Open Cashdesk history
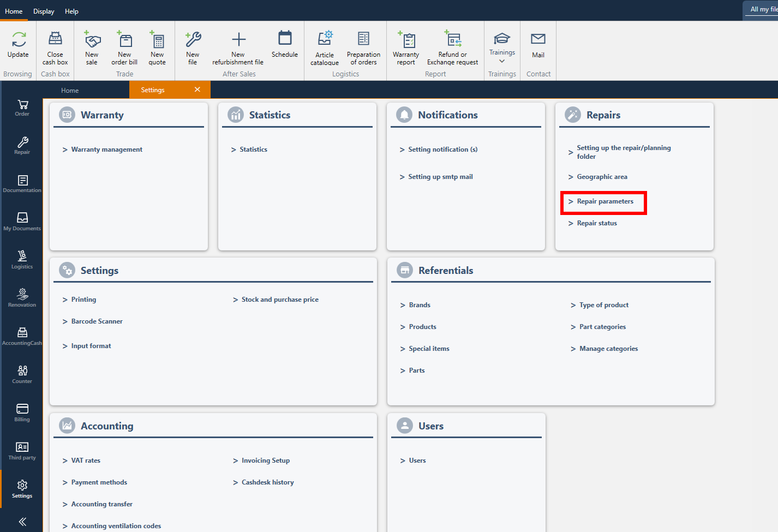Image resolution: width=778 pixels, height=532 pixels. (267, 482)
